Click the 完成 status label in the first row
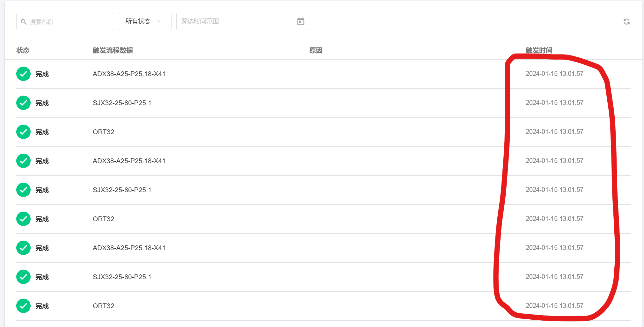 click(42, 74)
